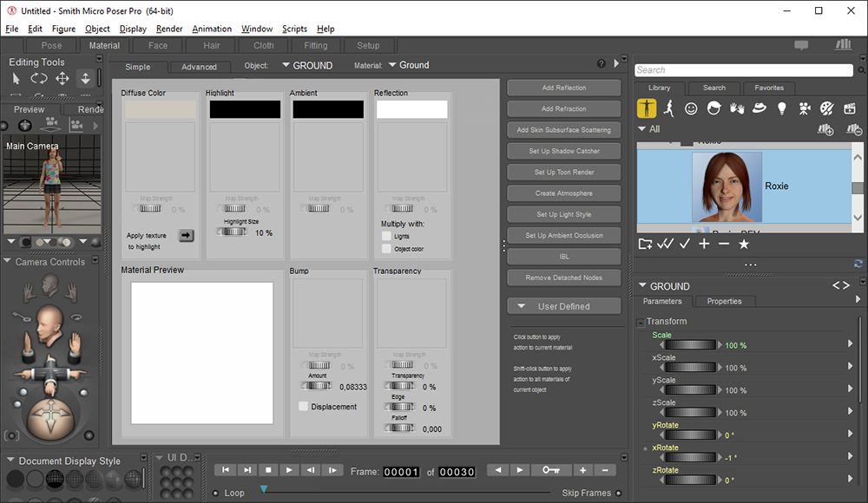This screenshot has height=503, width=868.
Task: Collapse the Transform parameter group
Action: (641, 322)
